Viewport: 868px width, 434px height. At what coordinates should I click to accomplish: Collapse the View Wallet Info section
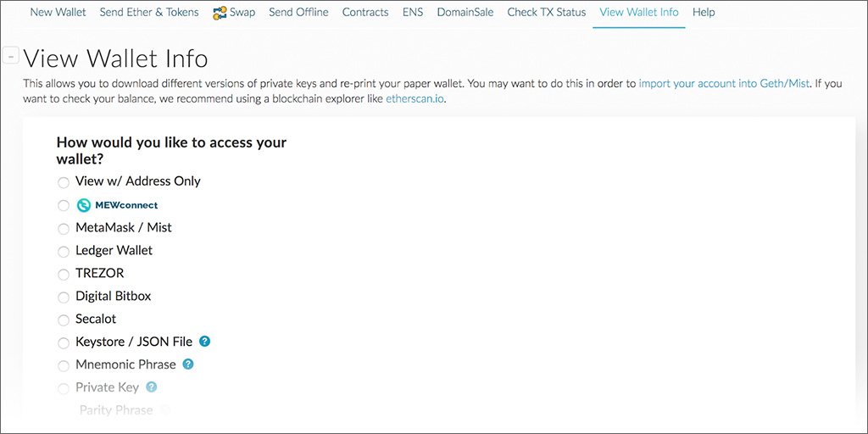coord(11,55)
